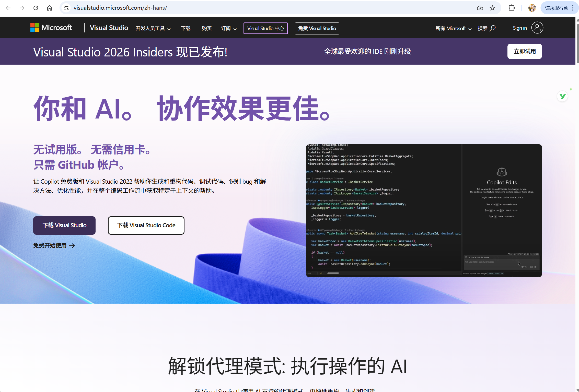579x392 pixels.
Task: Open the browser home page icon
Action: [x=50, y=8]
